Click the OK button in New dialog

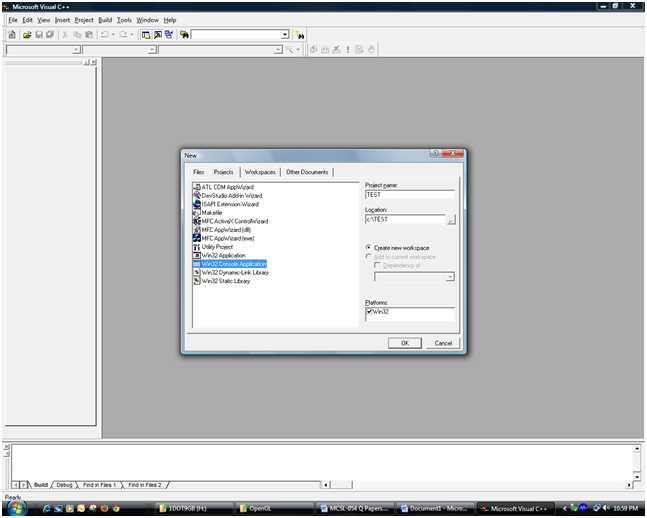point(404,343)
